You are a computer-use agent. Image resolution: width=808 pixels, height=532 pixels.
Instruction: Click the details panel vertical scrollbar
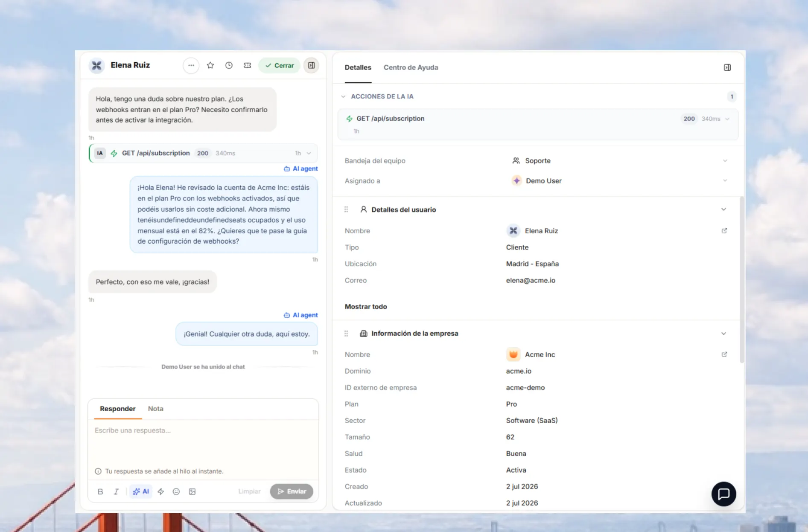click(742, 279)
